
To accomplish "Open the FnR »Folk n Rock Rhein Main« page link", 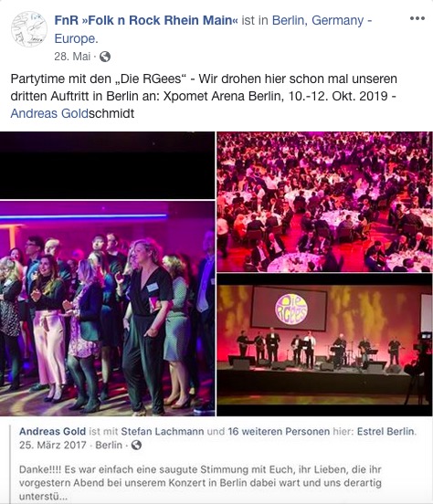I will coord(146,20).
